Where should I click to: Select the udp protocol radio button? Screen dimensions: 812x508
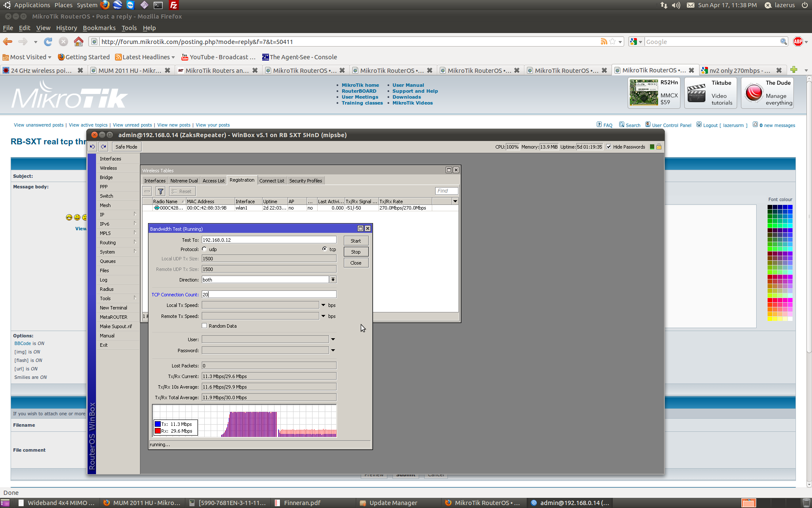(204, 249)
